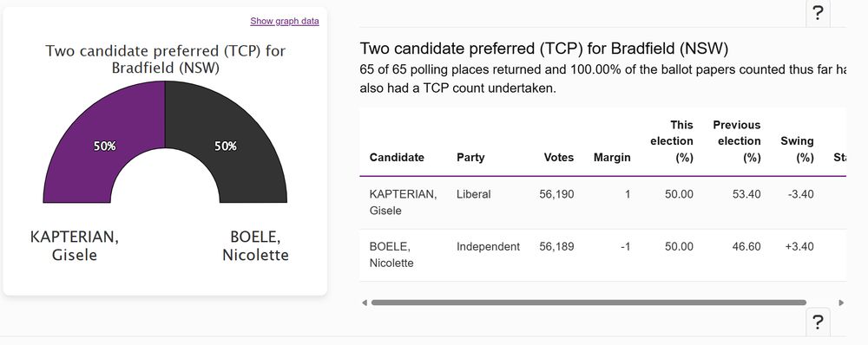868x345 pixels.
Task: Click the horizontal scrollbar thumb under table
Action: tap(589, 303)
